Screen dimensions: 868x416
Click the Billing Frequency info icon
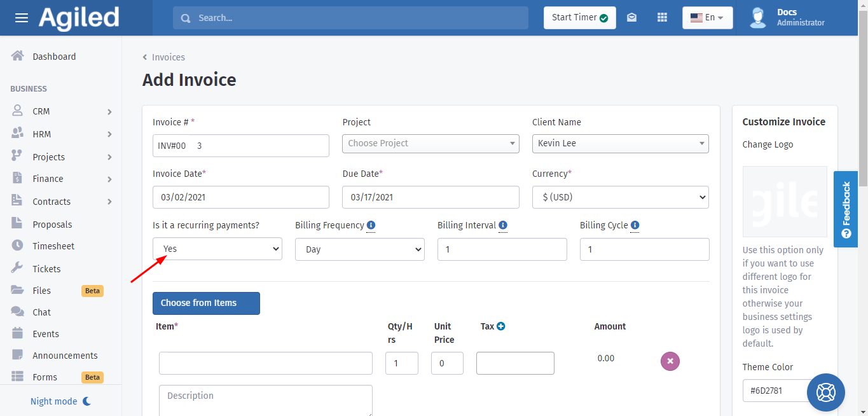(371, 225)
